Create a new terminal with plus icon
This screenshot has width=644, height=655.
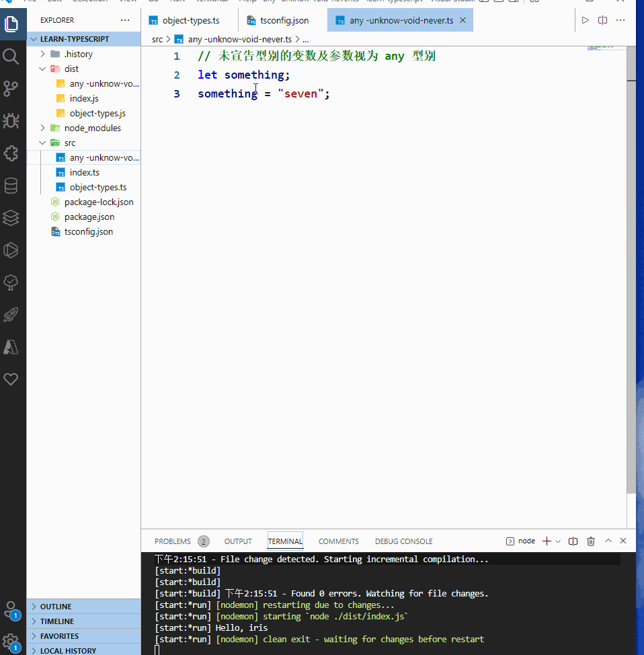(549, 541)
